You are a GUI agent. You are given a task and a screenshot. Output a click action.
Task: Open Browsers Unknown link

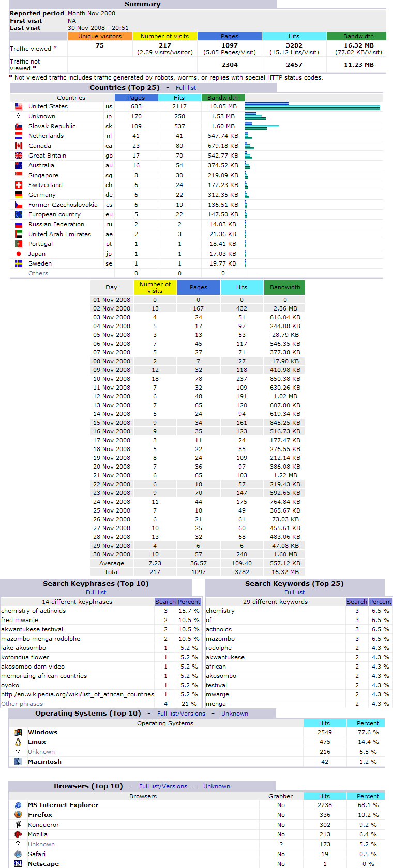(x=217, y=786)
